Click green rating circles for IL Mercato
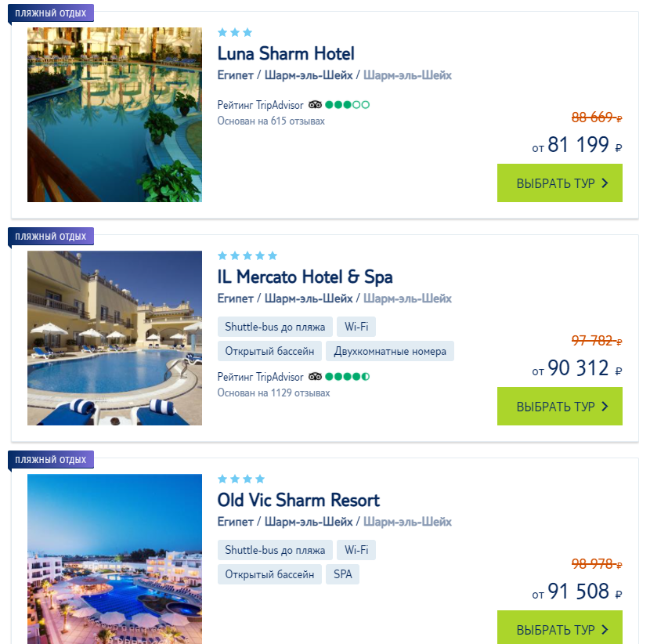650x644 pixels. click(x=347, y=377)
